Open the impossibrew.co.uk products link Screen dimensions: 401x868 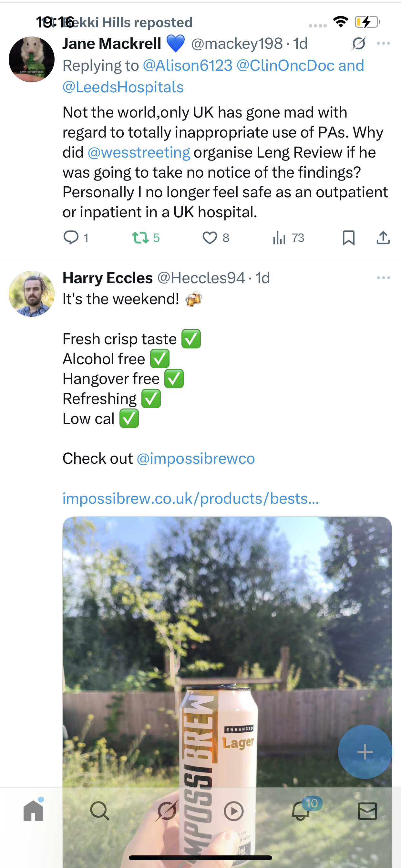coord(190,498)
